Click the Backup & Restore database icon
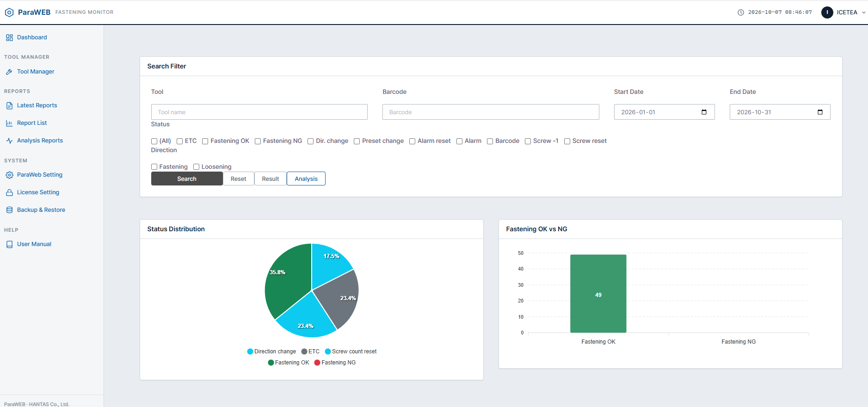This screenshot has width=868, height=407. tap(9, 210)
